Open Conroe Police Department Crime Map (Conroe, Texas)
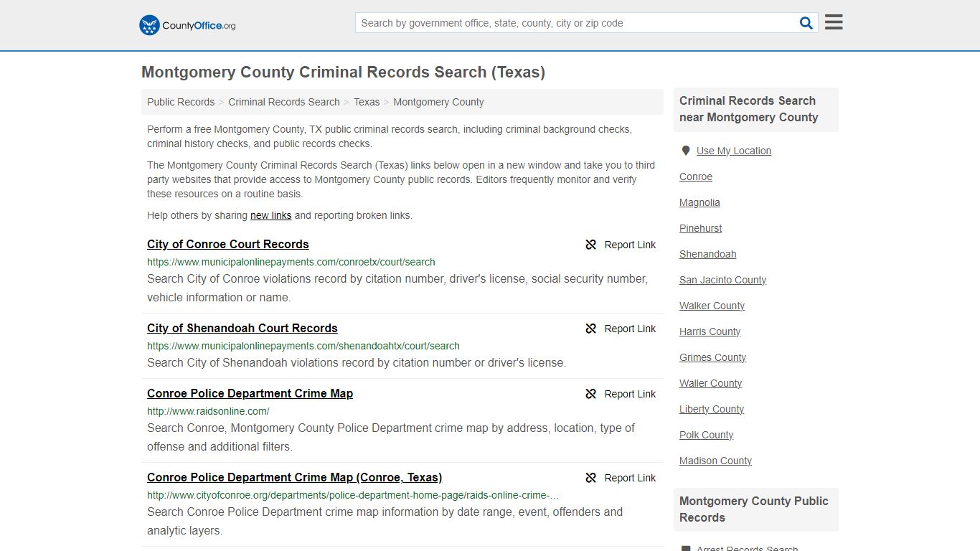980x551 pixels. [x=295, y=477]
